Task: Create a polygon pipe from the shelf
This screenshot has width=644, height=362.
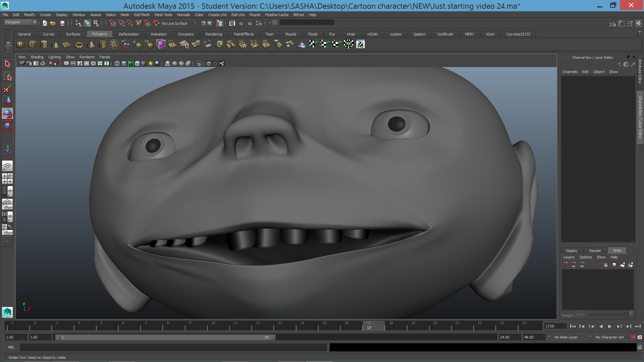Action: click(103, 44)
